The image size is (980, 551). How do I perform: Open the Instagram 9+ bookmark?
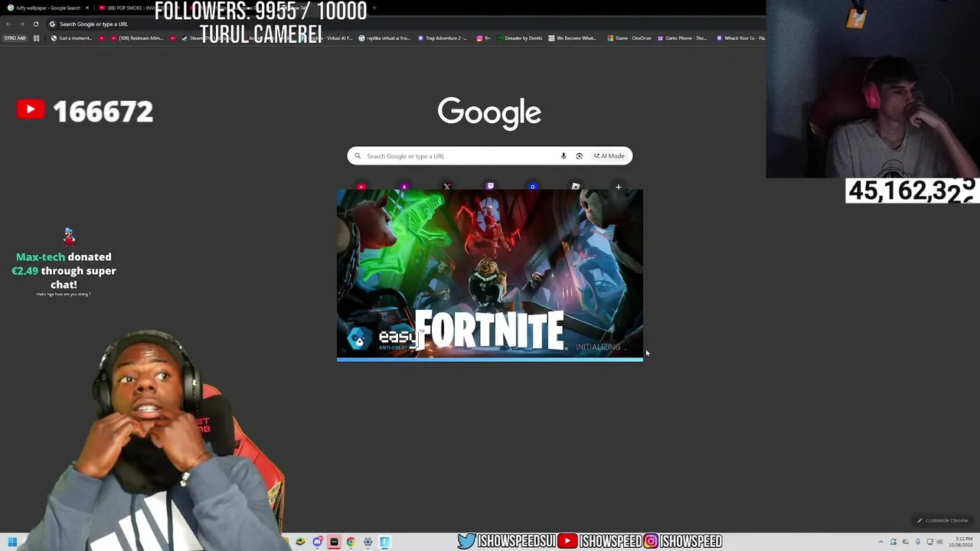pos(483,38)
